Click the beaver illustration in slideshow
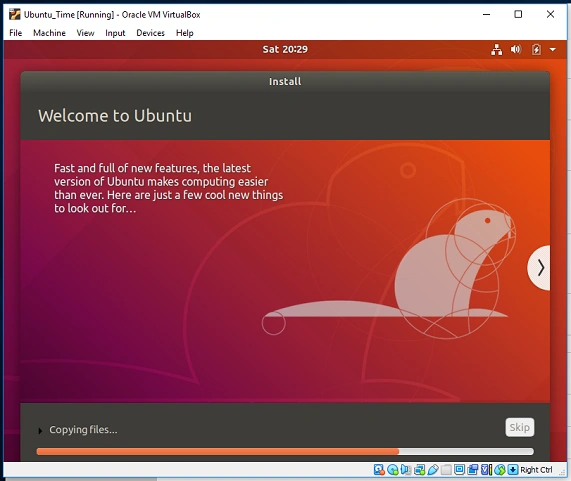This screenshot has width=571, height=481. (389, 269)
